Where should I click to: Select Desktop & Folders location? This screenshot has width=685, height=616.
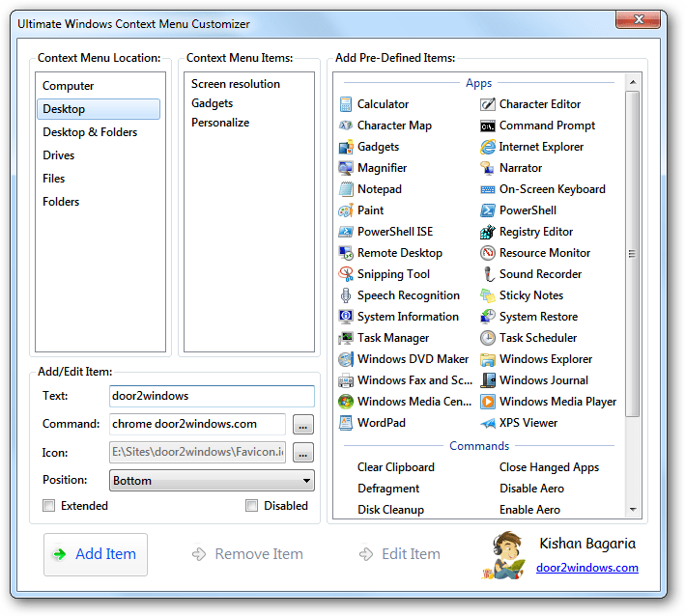click(x=99, y=132)
